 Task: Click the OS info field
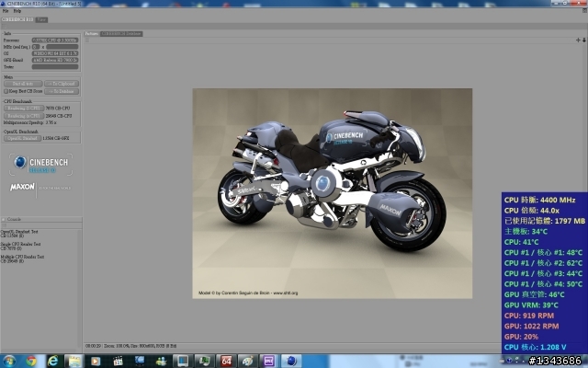(x=55, y=53)
